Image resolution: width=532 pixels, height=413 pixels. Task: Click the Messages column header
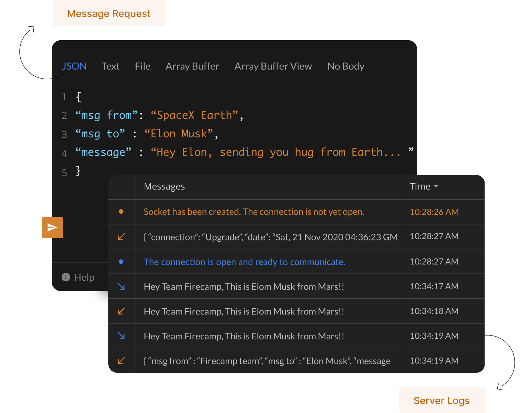pyautogui.click(x=164, y=186)
